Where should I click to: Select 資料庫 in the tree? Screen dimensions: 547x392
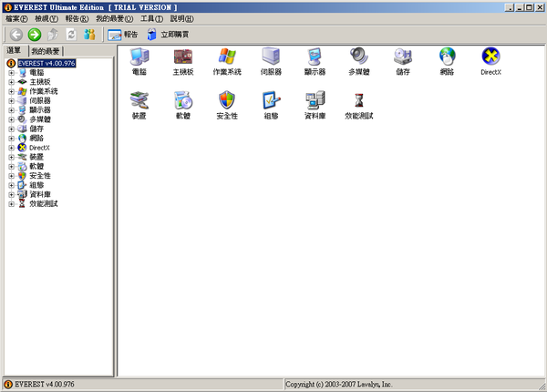[x=40, y=194]
